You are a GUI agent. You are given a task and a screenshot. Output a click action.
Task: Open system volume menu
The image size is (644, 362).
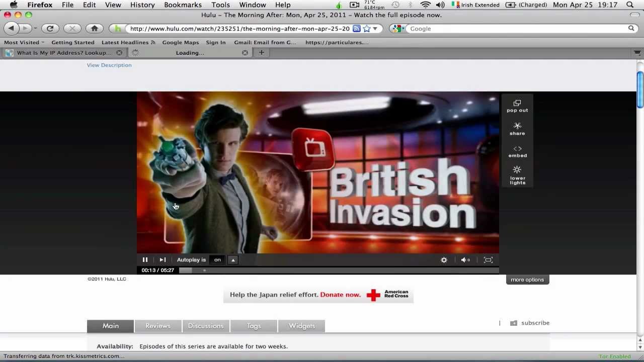point(440,5)
